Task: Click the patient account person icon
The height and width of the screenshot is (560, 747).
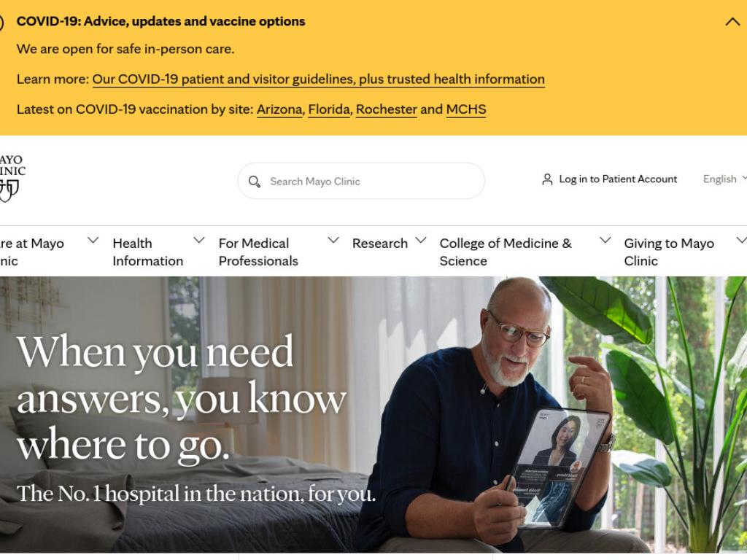Action: click(x=547, y=179)
